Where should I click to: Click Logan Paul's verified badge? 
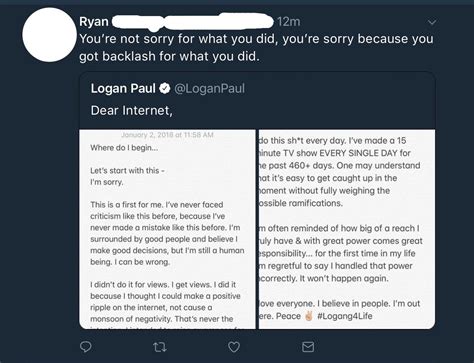pyautogui.click(x=165, y=88)
